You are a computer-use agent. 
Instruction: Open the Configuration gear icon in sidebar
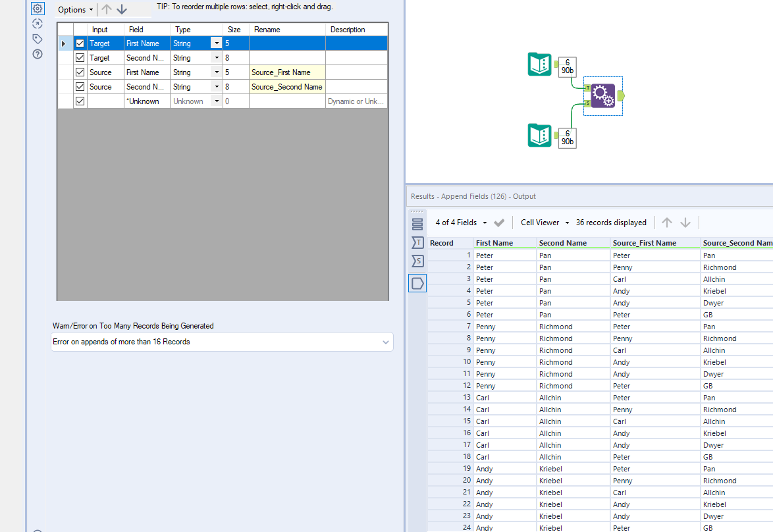click(38, 9)
